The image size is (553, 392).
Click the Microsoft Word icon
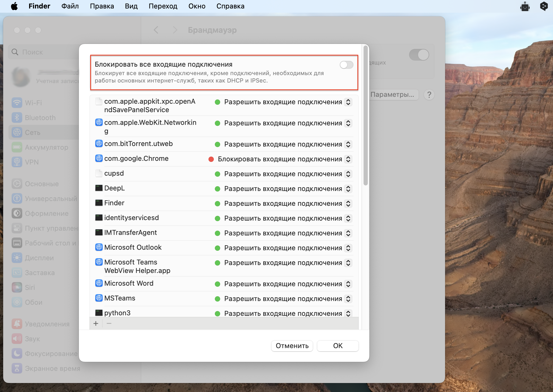pyautogui.click(x=99, y=283)
